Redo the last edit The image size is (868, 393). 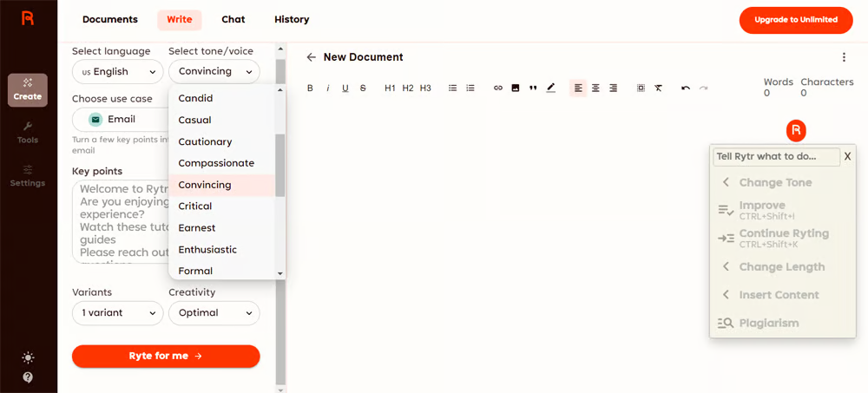click(704, 88)
